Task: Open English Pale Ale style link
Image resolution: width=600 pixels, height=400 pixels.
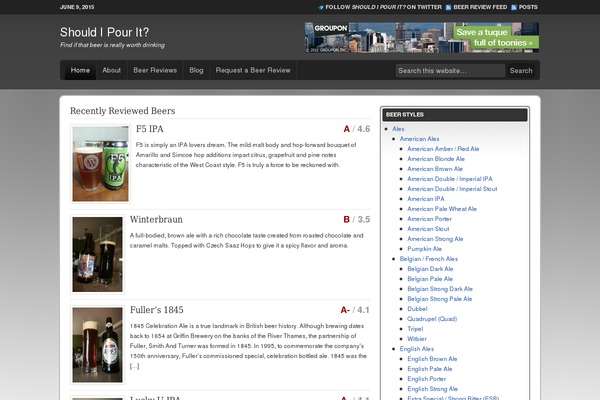Action: (430, 369)
